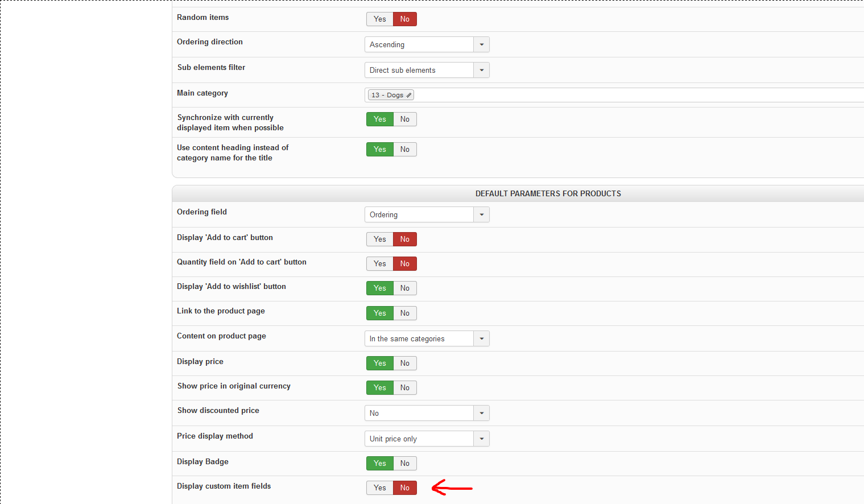Turn off Display Badge with No
864x504 pixels.
click(x=405, y=464)
